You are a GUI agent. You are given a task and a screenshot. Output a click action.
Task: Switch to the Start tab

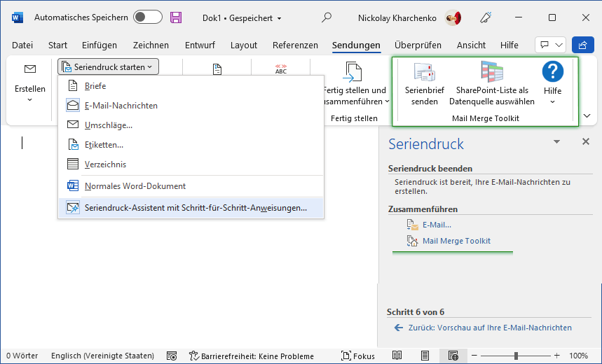coord(57,45)
